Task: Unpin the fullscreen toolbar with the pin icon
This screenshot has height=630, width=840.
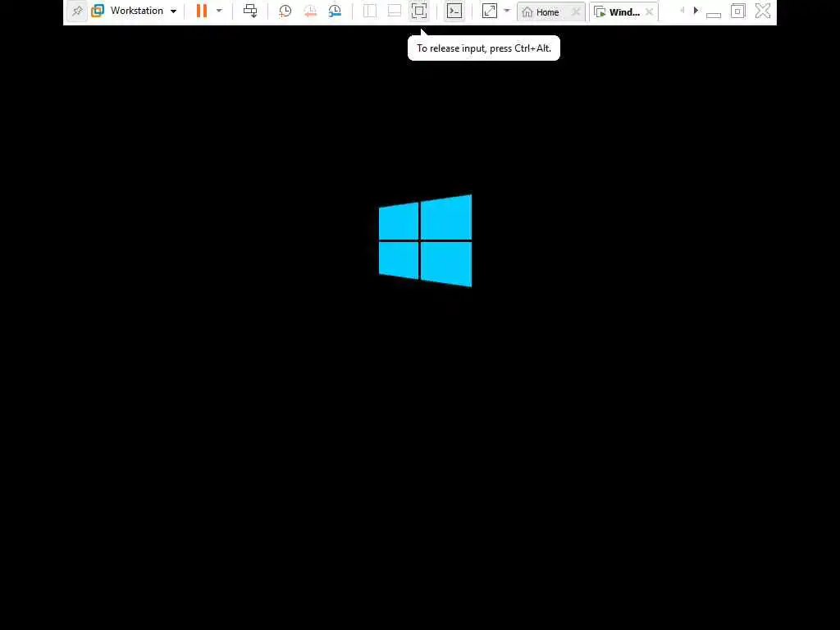Action: (x=77, y=11)
